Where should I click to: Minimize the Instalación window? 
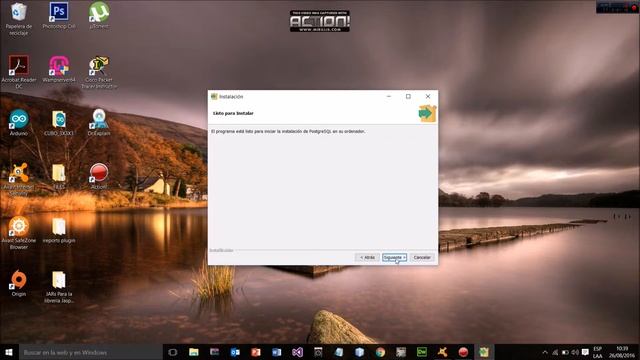click(389, 96)
